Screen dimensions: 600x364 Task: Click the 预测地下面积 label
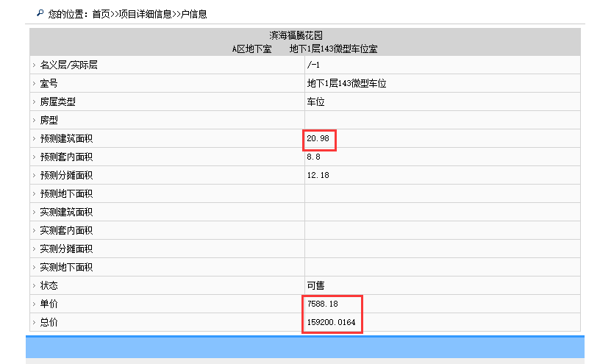[x=67, y=193]
